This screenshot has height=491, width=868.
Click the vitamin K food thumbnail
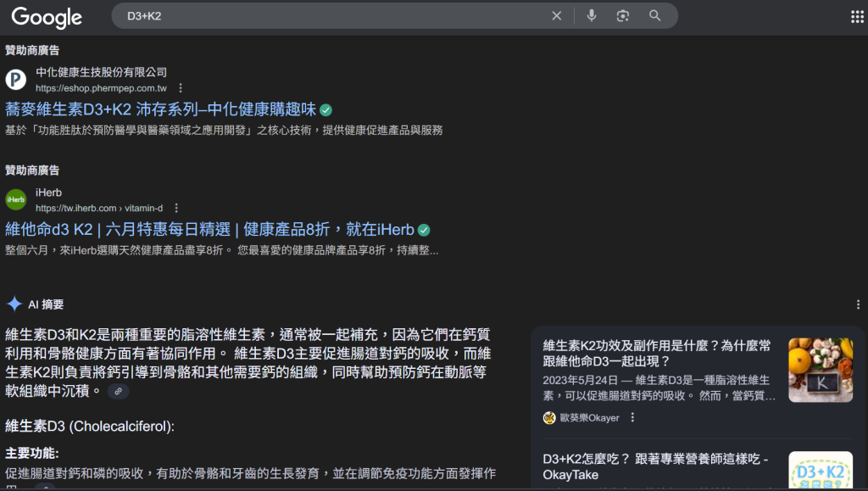click(x=821, y=370)
